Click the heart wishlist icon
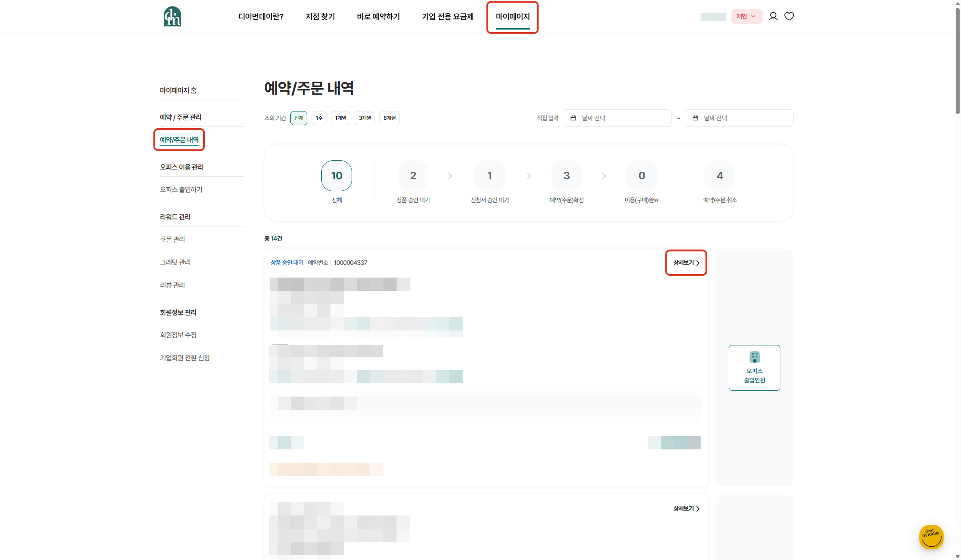This screenshot has width=961, height=560. (x=789, y=16)
